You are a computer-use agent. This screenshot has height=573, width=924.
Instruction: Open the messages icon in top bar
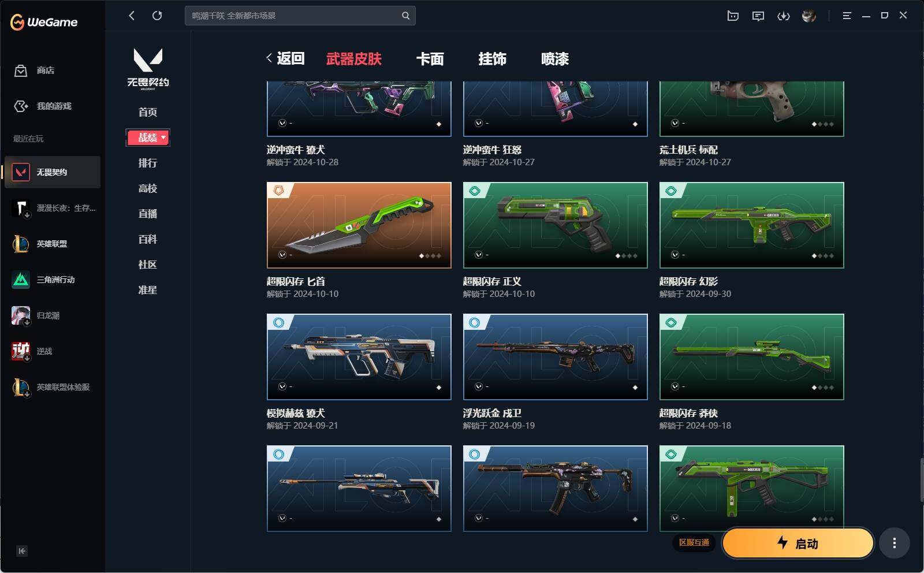758,16
